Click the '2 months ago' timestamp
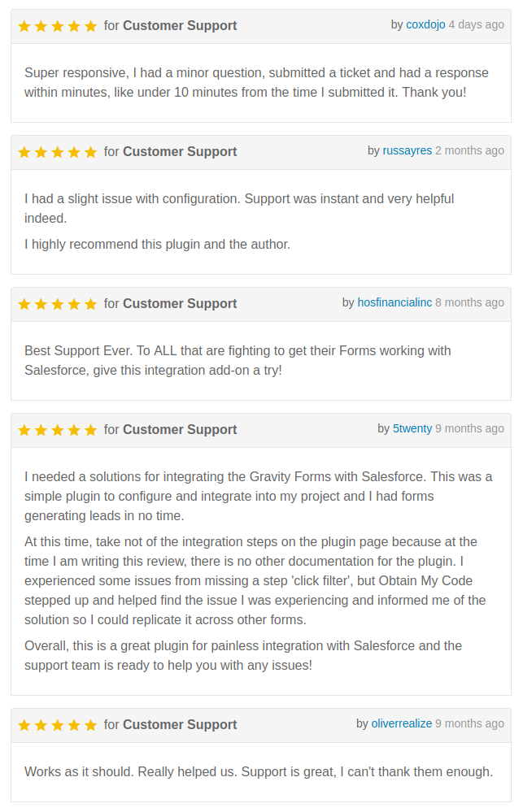 (x=469, y=150)
